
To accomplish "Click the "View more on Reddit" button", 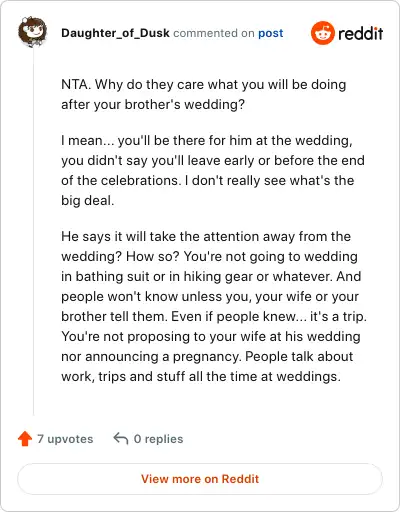I will pos(200,479).
